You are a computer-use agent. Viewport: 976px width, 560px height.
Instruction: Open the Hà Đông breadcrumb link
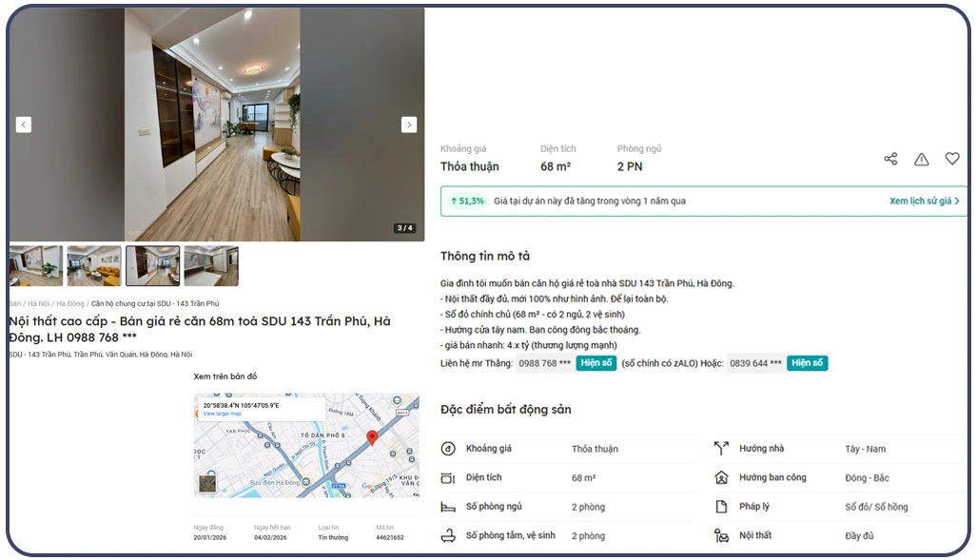pos(69,304)
